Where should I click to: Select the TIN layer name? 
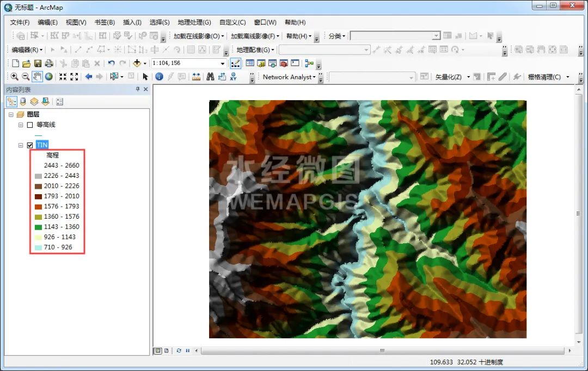(42, 145)
